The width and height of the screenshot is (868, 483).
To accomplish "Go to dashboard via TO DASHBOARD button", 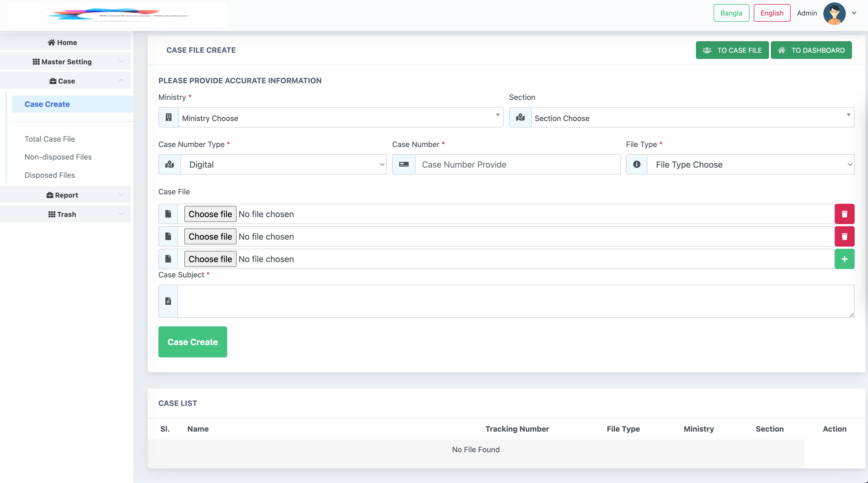I will [811, 50].
